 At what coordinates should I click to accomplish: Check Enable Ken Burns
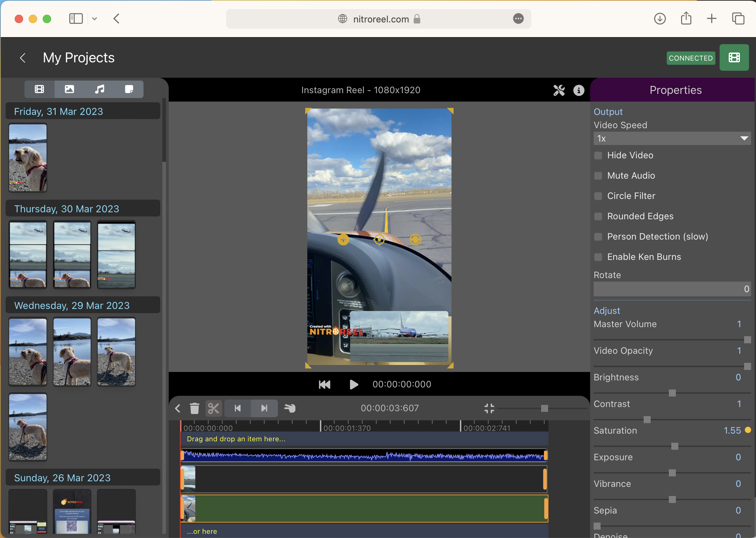point(598,257)
